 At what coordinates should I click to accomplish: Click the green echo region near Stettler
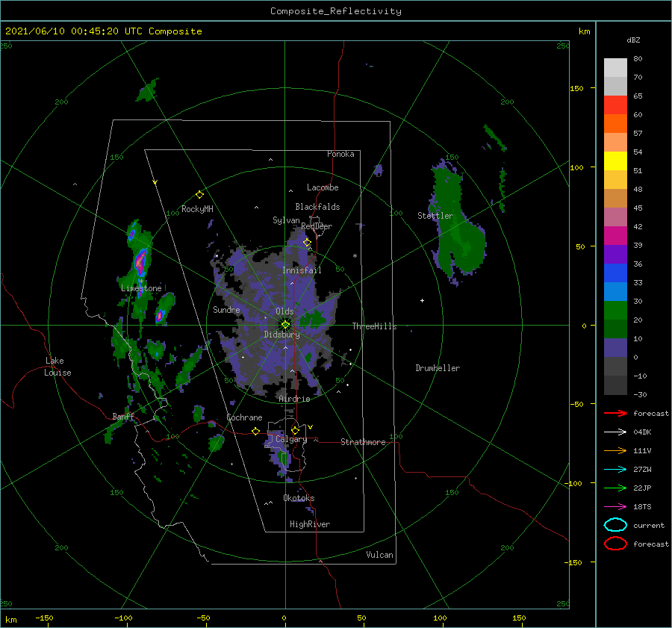[458, 223]
